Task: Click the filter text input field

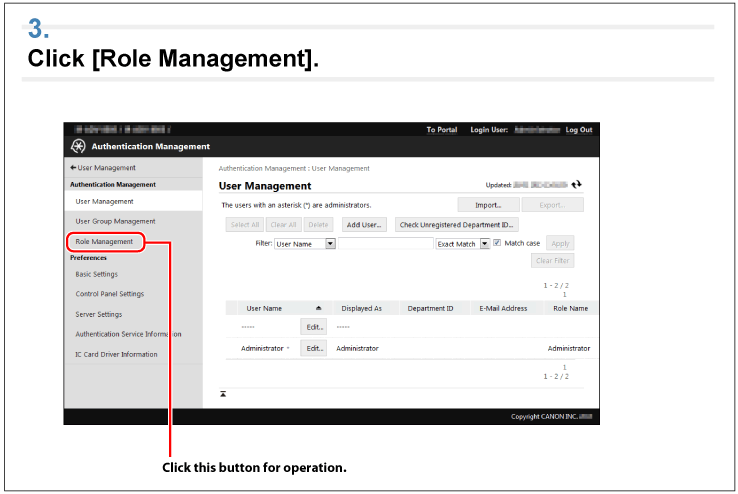Action: [385, 243]
